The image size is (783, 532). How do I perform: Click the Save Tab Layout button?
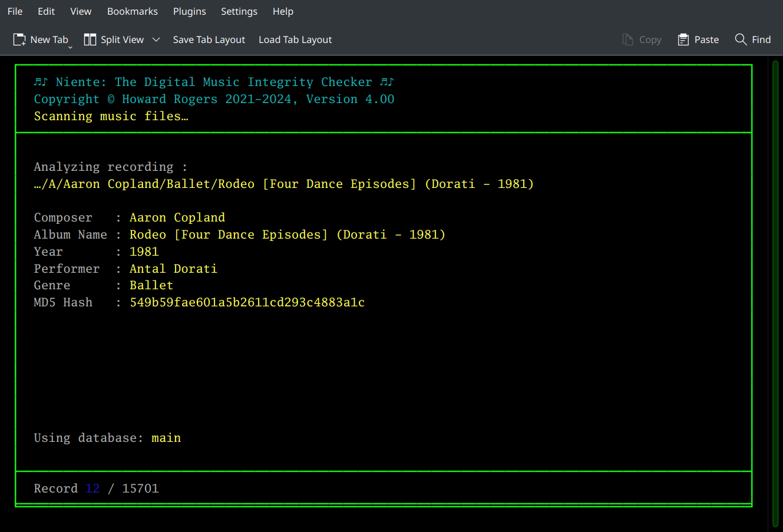click(x=209, y=39)
